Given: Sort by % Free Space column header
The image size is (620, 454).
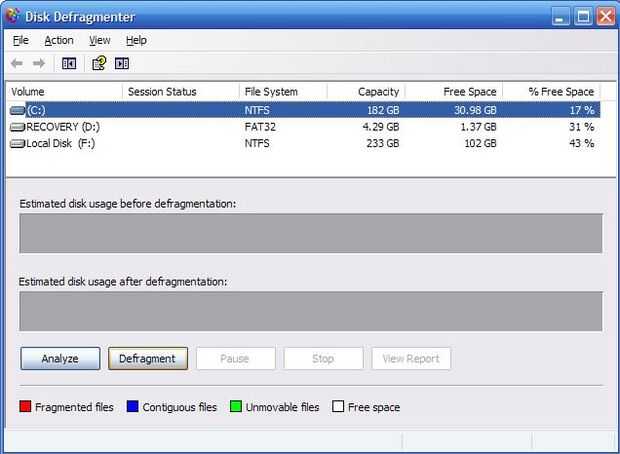Looking at the screenshot, I should pyautogui.click(x=552, y=92).
